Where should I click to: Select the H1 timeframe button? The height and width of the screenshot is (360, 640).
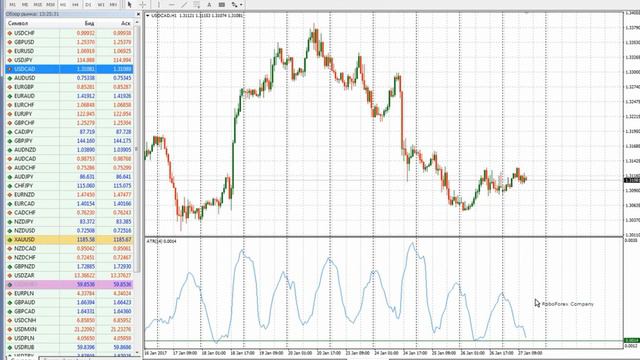[63, 4]
